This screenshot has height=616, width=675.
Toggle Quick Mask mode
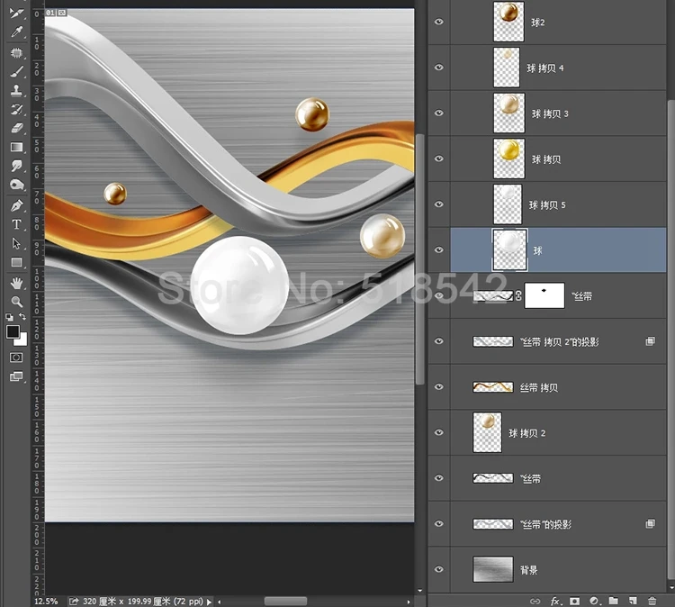(16, 358)
